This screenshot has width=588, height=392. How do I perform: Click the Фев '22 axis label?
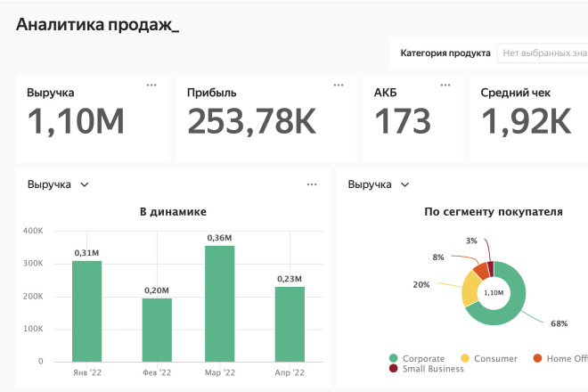157,372
